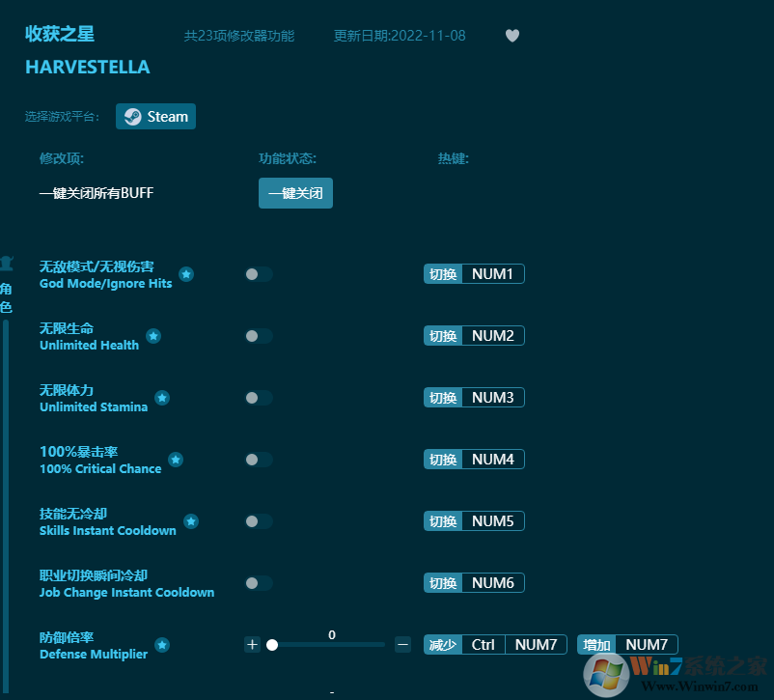Click the NUM2 hotkey box
Screen dimensions: 774x700
[492, 335]
